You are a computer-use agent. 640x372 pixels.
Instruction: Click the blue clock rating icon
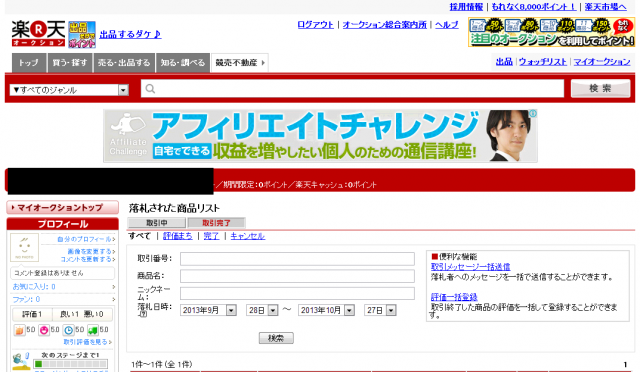(69, 330)
